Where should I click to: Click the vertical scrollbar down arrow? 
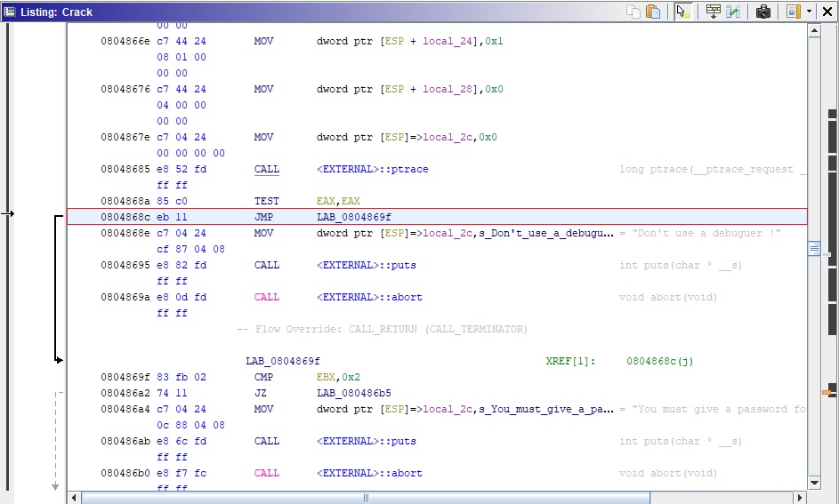point(814,483)
